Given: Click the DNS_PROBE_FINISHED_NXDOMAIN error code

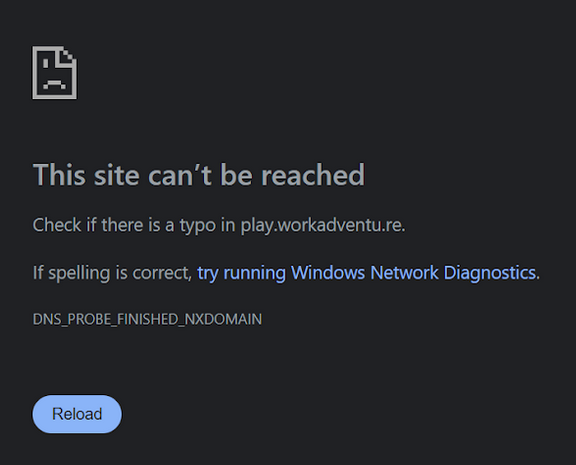Looking at the screenshot, I should 147,320.
